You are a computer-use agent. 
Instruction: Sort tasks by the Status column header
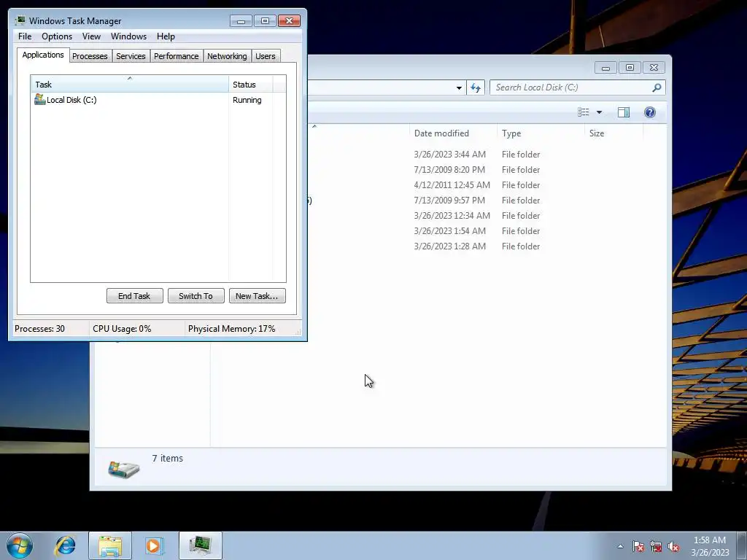point(251,85)
